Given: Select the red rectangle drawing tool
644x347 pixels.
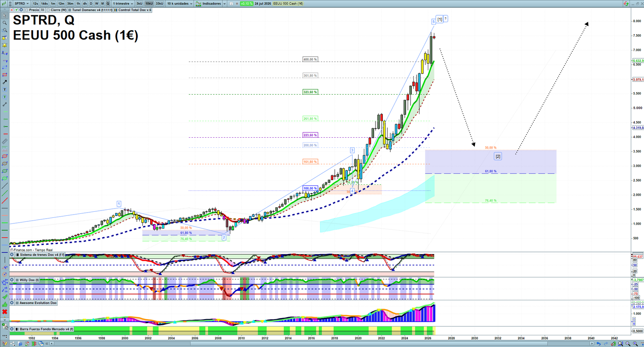Looking at the screenshot, I should point(4,75).
